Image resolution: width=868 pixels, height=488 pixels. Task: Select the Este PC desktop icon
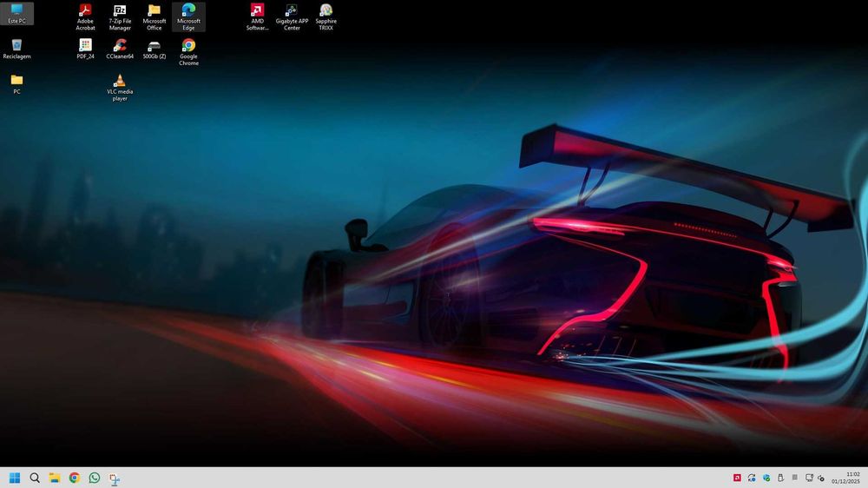16,14
